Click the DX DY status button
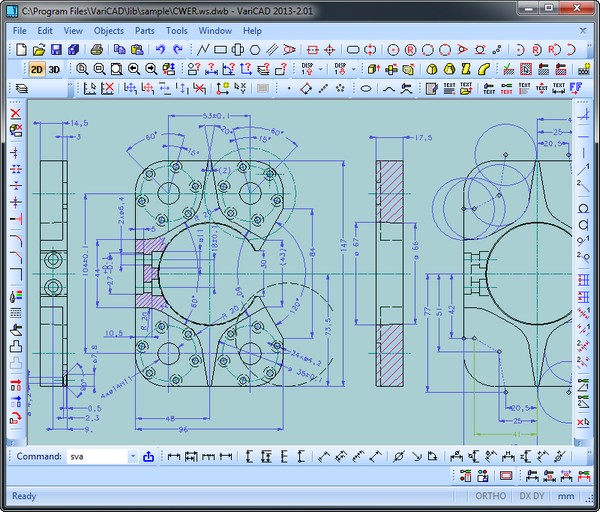Viewport: 600px width, 512px height. tap(532, 496)
